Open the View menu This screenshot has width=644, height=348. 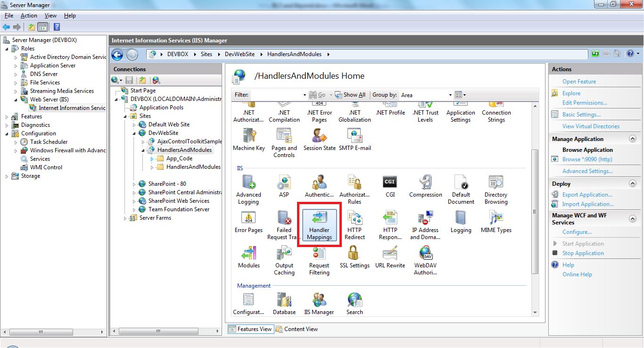[50, 16]
